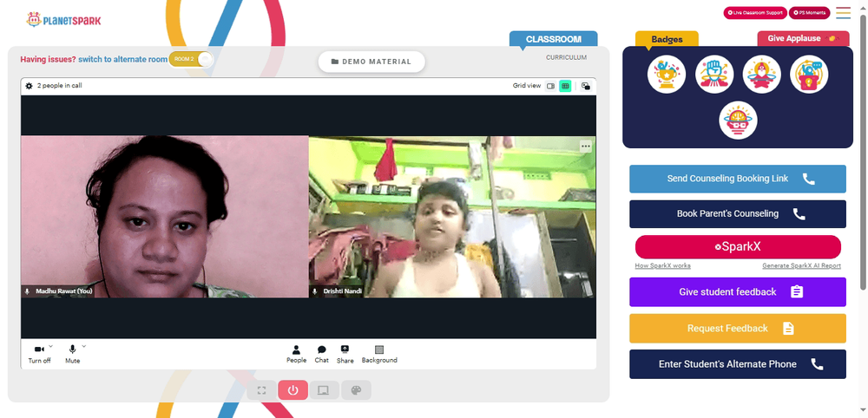Click PS Moments button
This screenshot has height=418, width=868.
809,13
